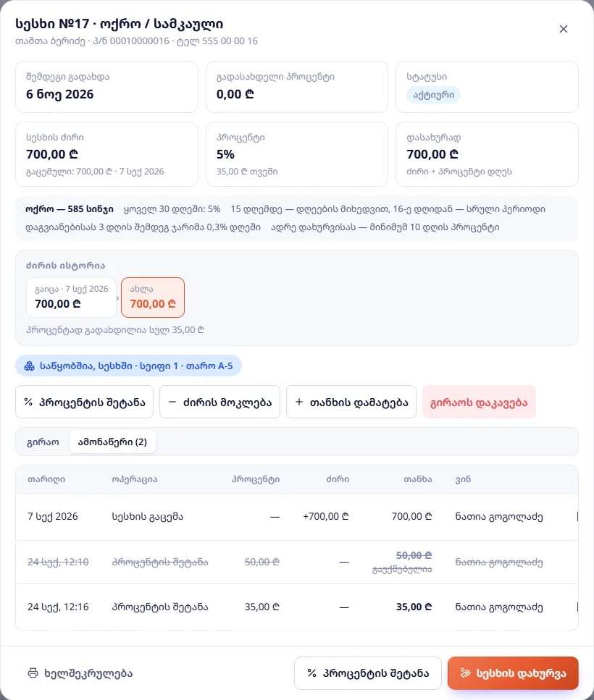Click the 'ვინ' column header
This screenshot has height=700, width=594.
click(x=463, y=479)
